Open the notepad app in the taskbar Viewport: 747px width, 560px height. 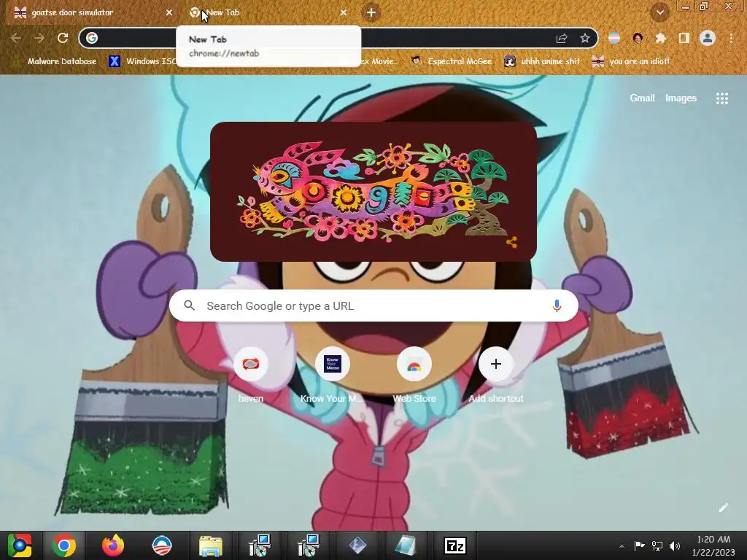coord(406,545)
